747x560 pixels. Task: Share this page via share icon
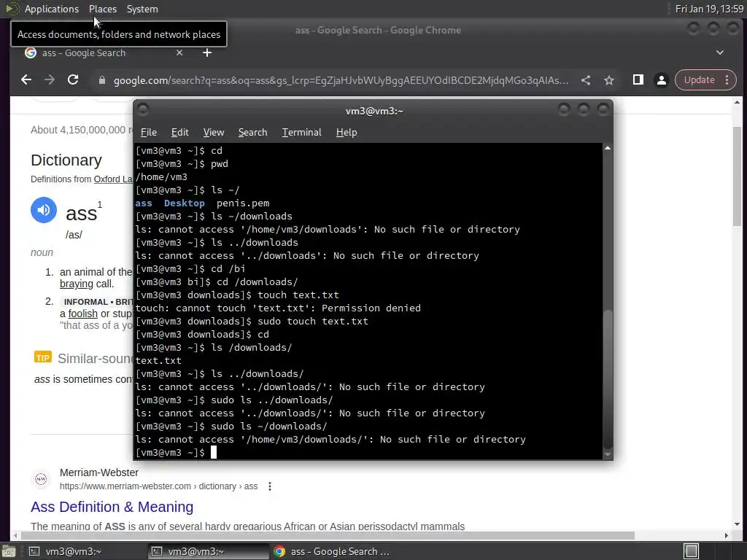586,80
